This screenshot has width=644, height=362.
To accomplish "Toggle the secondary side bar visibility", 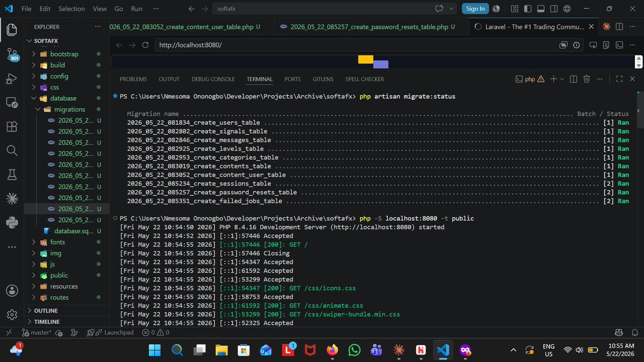I will pos(553,9).
